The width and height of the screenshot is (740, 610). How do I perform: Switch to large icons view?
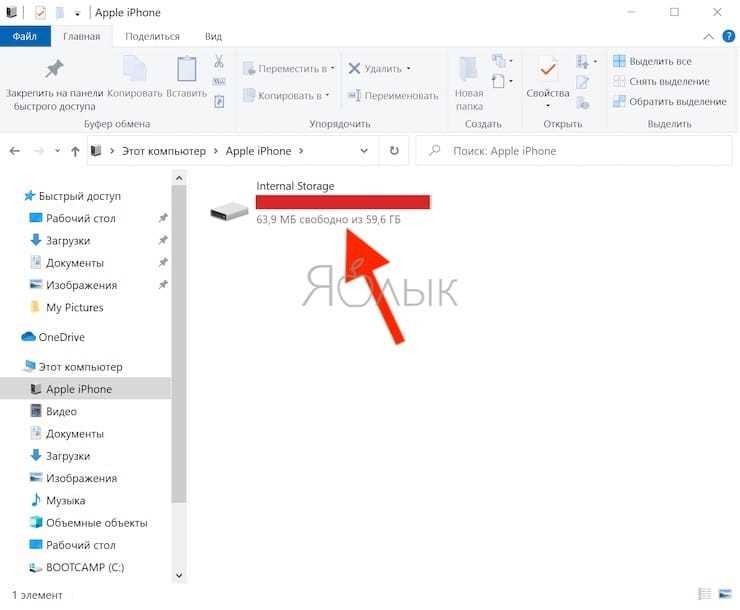[725, 593]
